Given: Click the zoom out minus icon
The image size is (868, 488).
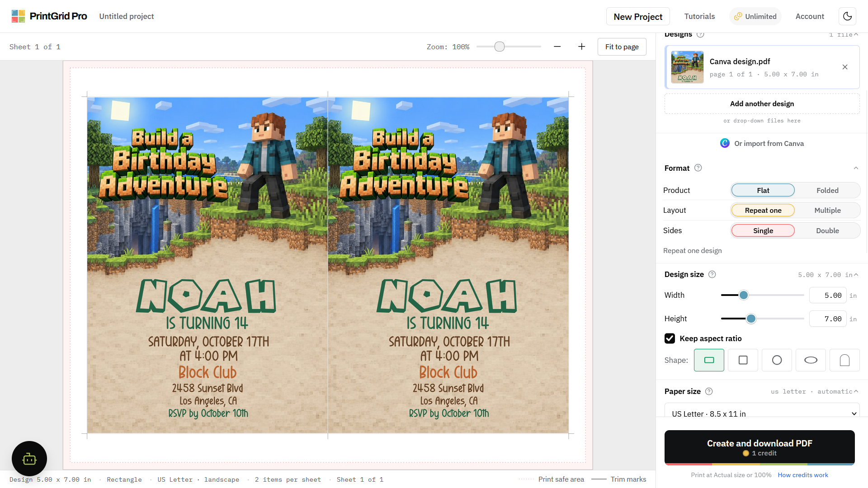Looking at the screenshot, I should 557,47.
